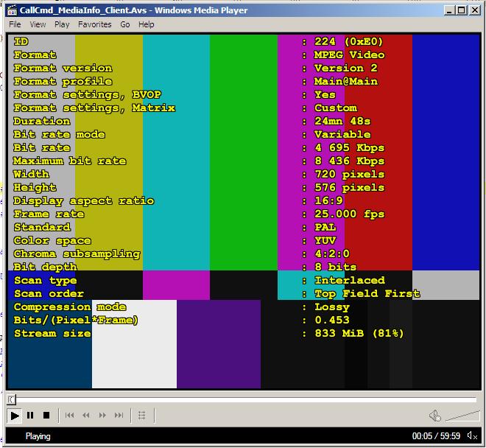This screenshot has width=486, height=448.
Task: Click the 'Custom' matrix value
Action: click(336, 108)
